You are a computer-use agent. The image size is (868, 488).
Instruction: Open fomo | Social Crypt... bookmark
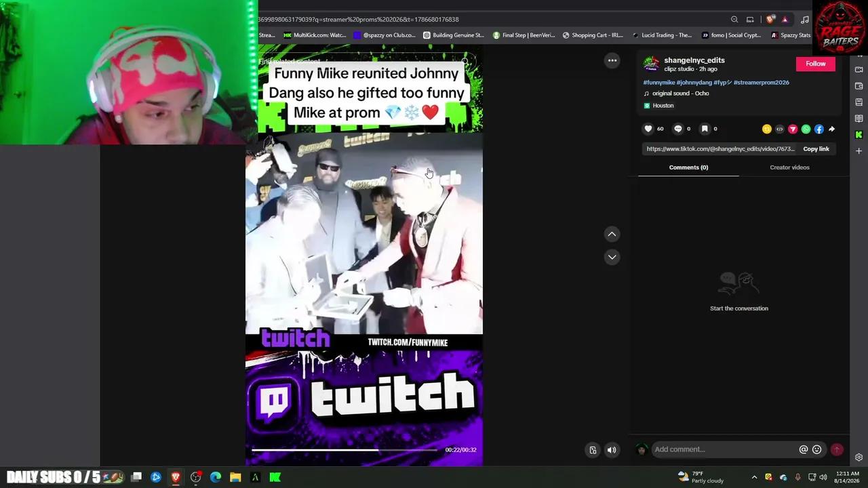pyautogui.click(x=731, y=35)
